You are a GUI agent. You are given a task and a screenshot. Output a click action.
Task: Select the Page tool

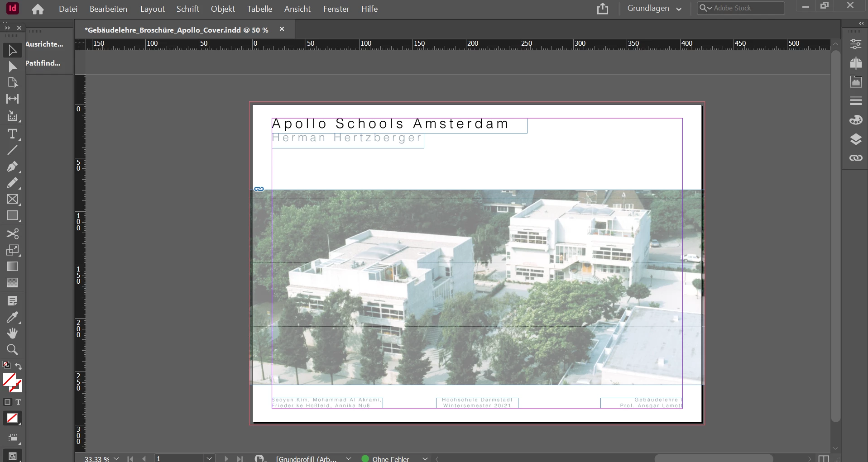12,82
